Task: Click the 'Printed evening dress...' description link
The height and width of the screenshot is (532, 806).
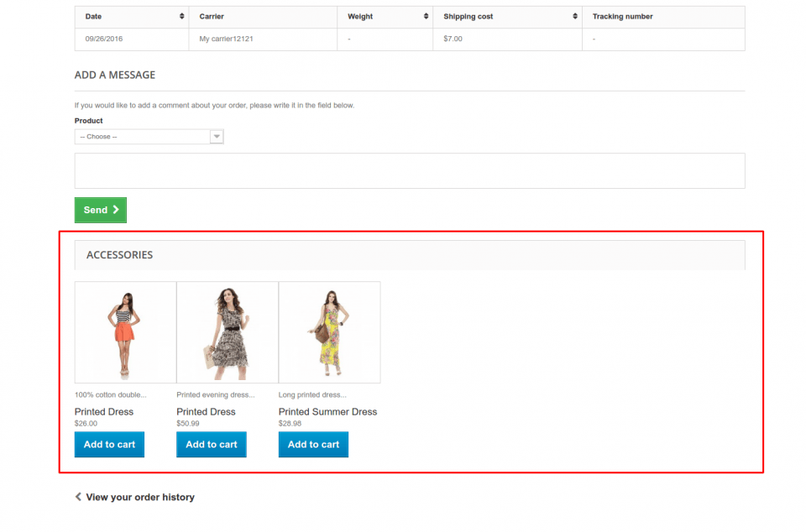Action: [x=215, y=394]
